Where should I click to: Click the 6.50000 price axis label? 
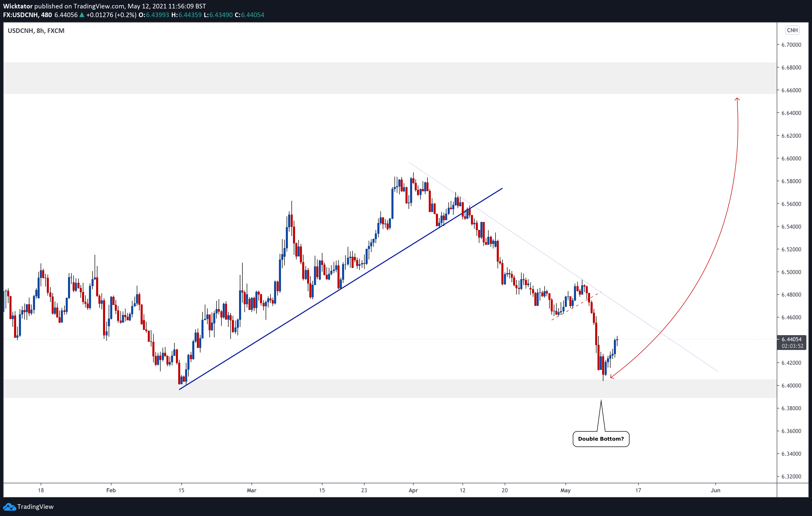click(791, 272)
